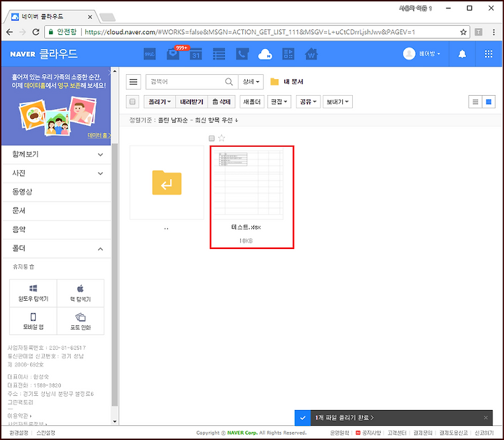
Task: Toggle the hamburger menu beside search box
Action: [x=134, y=82]
